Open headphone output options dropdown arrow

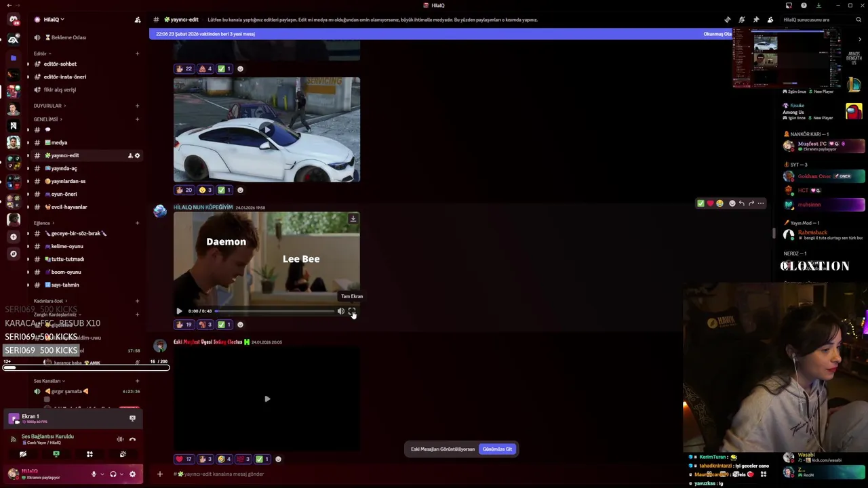[121, 474]
